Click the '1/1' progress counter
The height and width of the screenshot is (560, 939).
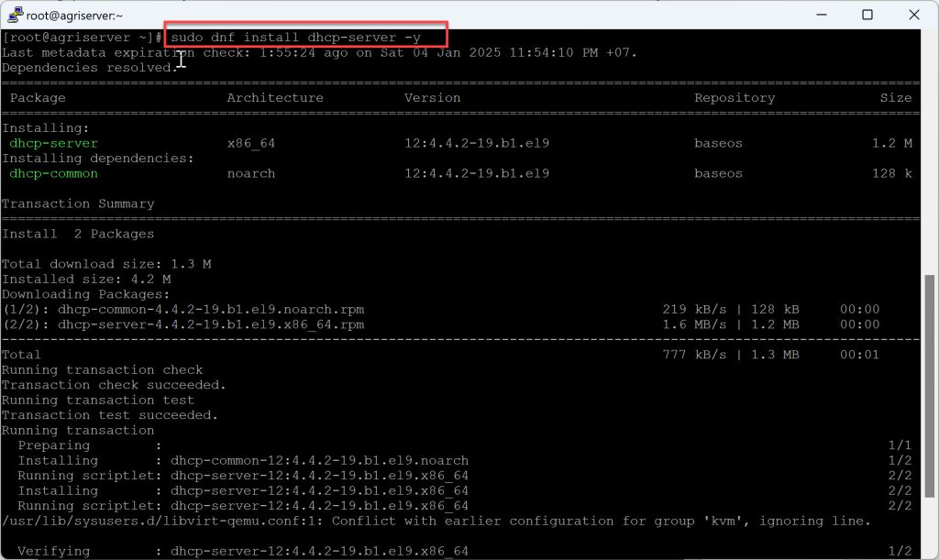tap(900, 445)
